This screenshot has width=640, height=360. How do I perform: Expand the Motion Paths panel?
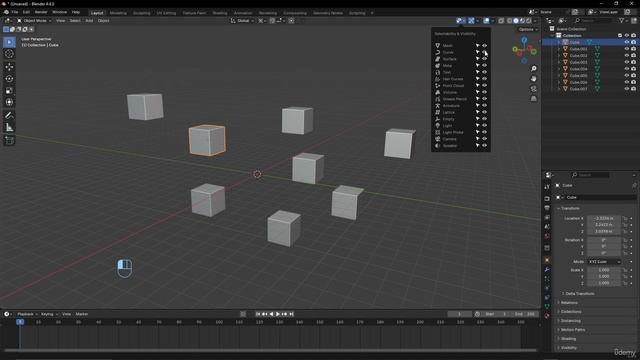[573, 329]
